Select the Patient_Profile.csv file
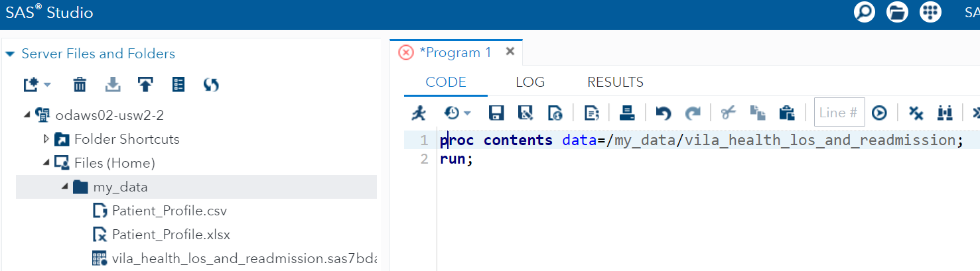Image resolution: width=980 pixels, height=271 pixels. (169, 211)
